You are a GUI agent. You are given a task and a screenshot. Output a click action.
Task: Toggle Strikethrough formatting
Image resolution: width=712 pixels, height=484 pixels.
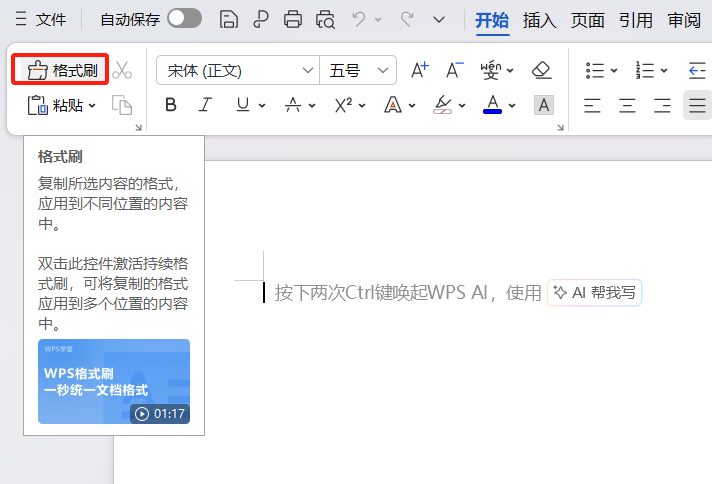(x=293, y=105)
